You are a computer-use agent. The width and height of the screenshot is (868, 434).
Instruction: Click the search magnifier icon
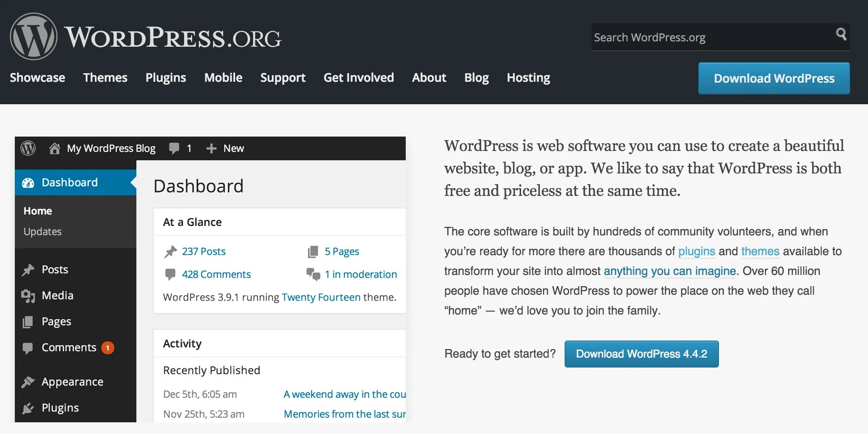[841, 34]
